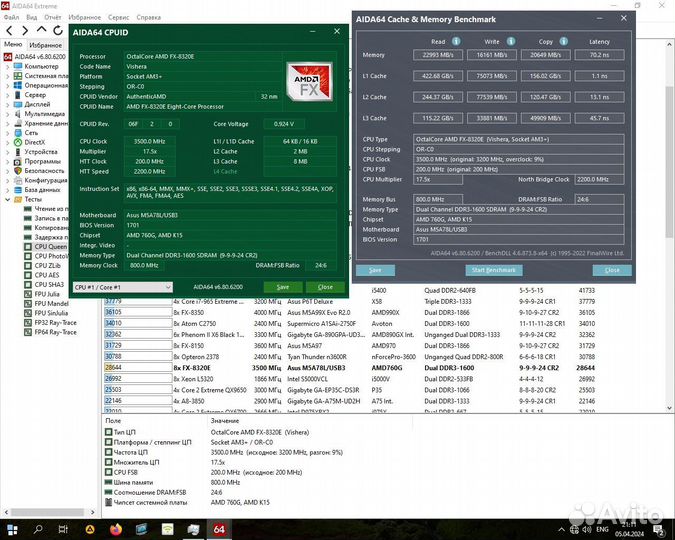Expand the DirectX tree node

pyautogui.click(x=7, y=143)
